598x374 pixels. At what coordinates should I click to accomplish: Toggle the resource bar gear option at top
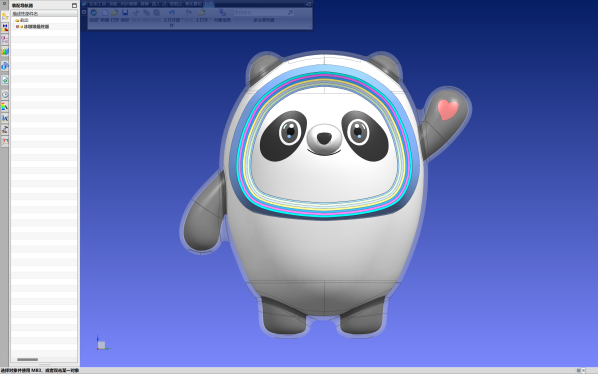click(4, 3)
